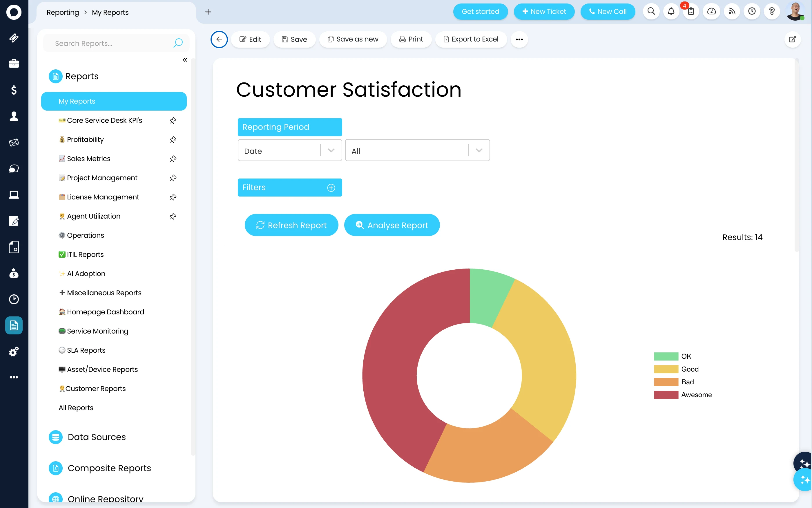Toggle pin for Profitability report group

(x=173, y=139)
